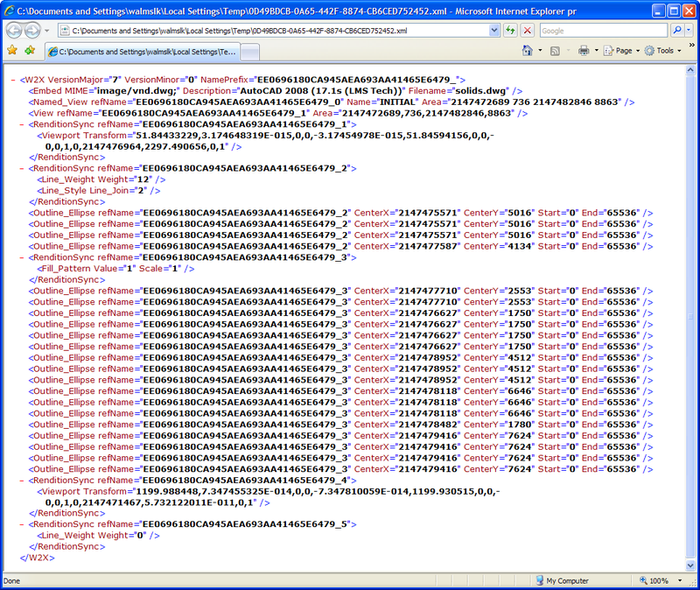This screenshot has width=700, height=590.
Task: Click the red Stop loading icon
Action: pos(527,30)
